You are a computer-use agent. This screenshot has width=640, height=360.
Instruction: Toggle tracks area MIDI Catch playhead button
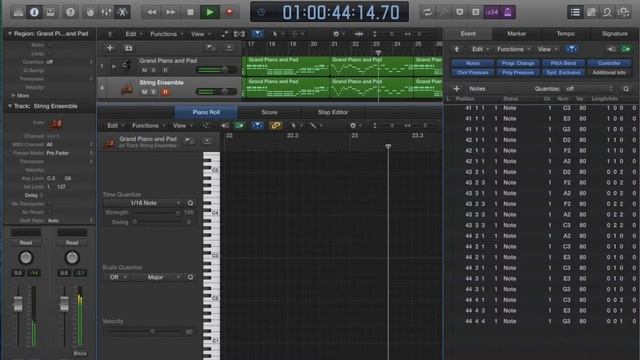[257, 34]
